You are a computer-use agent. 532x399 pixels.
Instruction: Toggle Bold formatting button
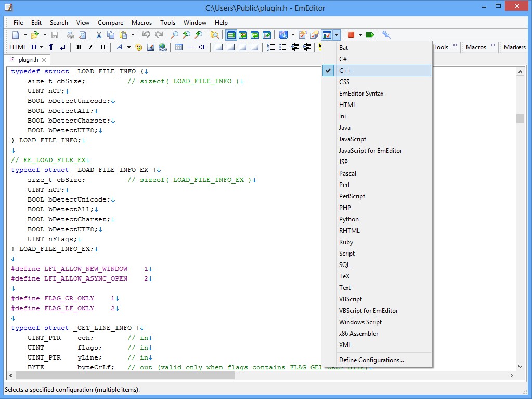(79, 47)
